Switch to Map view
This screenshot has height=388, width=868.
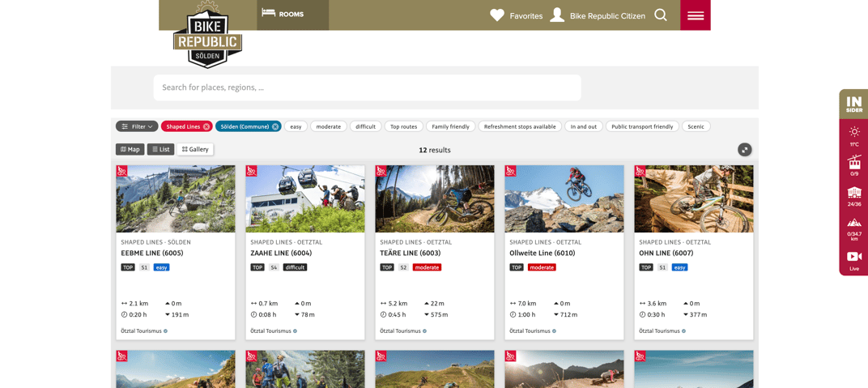(130, 149)
